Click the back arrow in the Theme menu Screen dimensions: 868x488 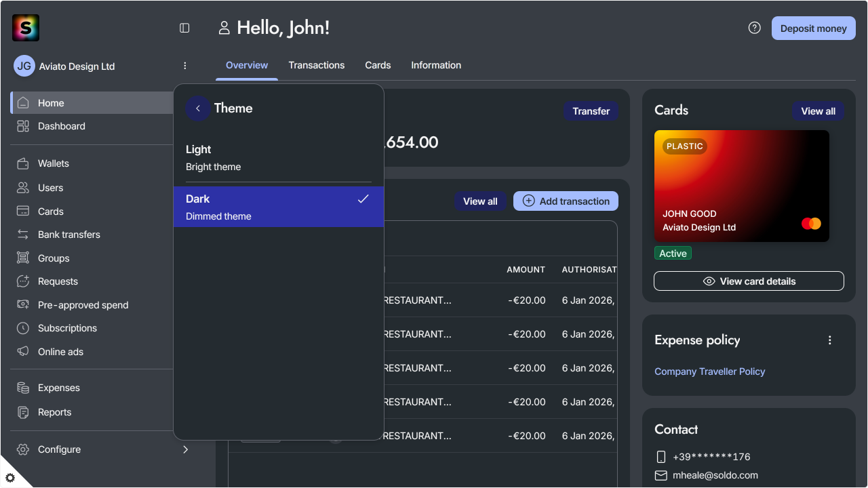(x=198, y=108)
